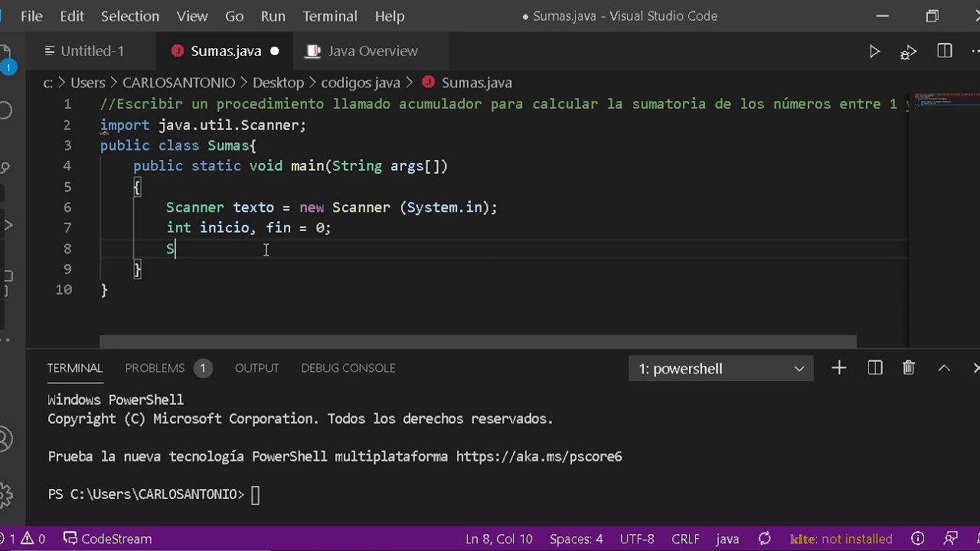Switch to the Java Overview tab
The image size is (980, 551).
[372, 51]
